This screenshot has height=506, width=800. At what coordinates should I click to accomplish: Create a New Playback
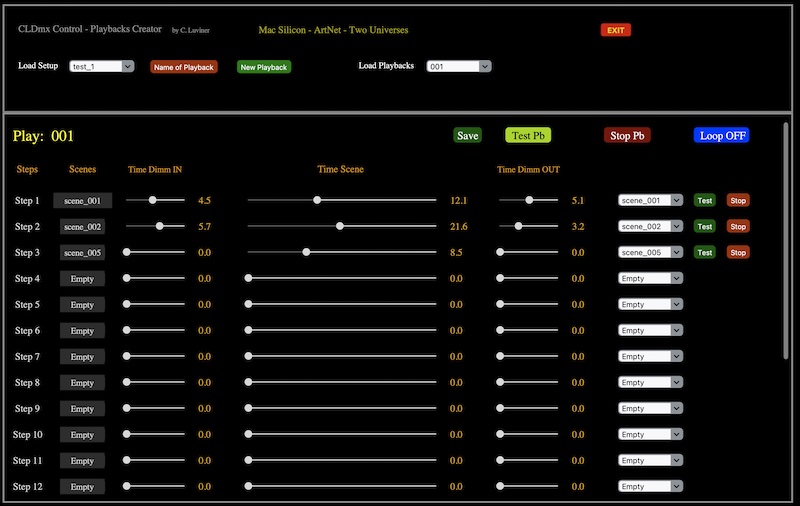tap(264, 67)
